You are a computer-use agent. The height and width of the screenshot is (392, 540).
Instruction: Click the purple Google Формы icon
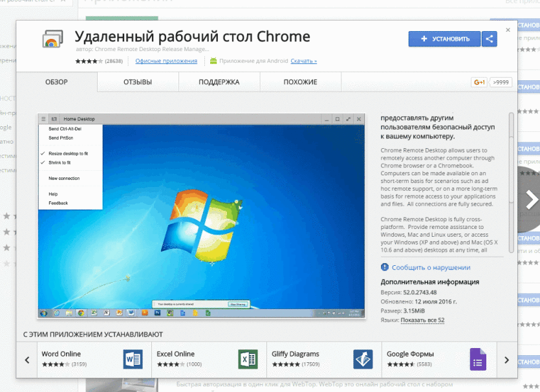pyautogui.click(x=478, y=360)
